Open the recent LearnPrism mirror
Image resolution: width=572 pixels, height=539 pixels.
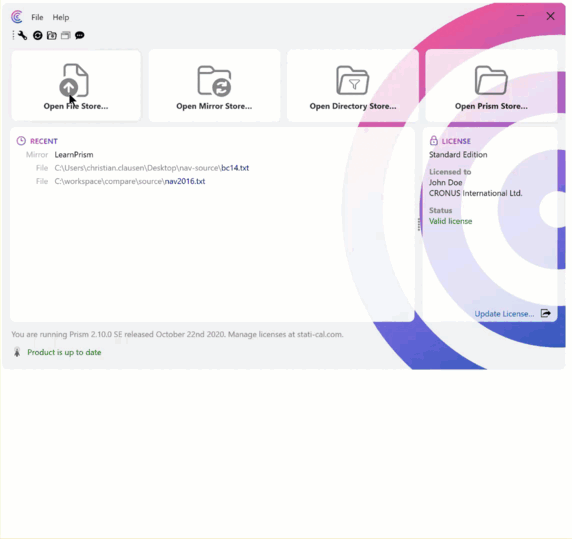74,155
